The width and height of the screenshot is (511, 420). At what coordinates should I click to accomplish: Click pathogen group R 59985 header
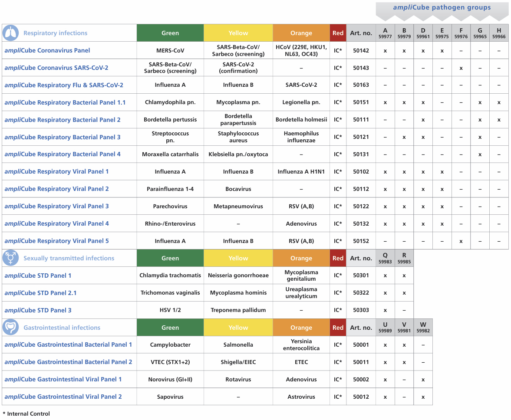(x=404, y=258)
